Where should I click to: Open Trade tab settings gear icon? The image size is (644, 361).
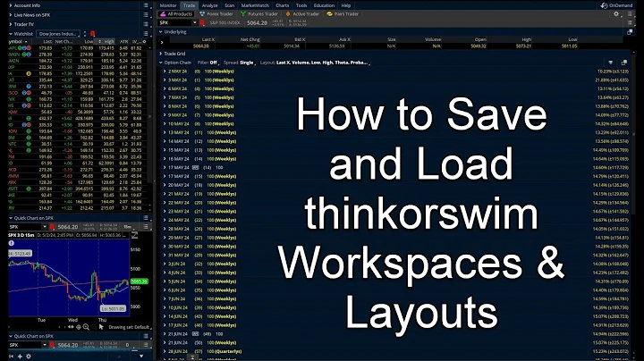(x=616, y=14)
